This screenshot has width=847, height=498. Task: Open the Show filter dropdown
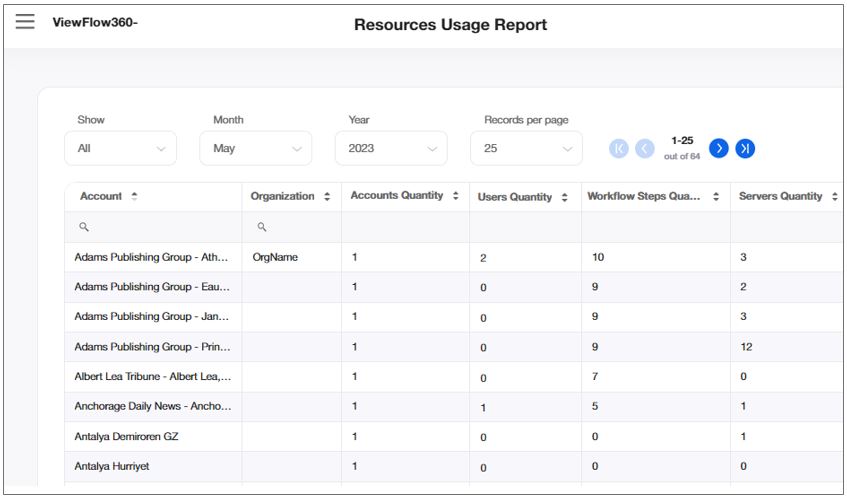pos(120,148)
